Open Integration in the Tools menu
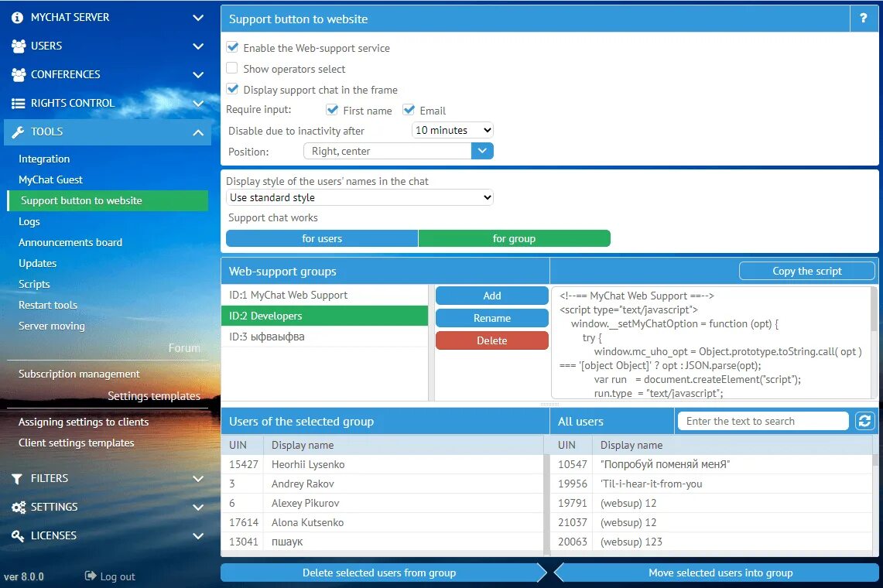 (x=44, y=159)
